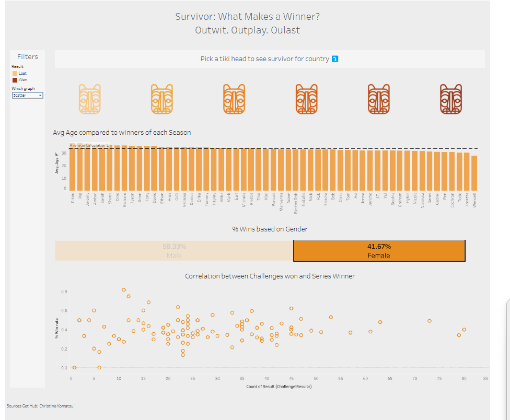Click the Won color swatch in legend
The width and height of the screenshot is (510, 420).
tap(15, 80)
